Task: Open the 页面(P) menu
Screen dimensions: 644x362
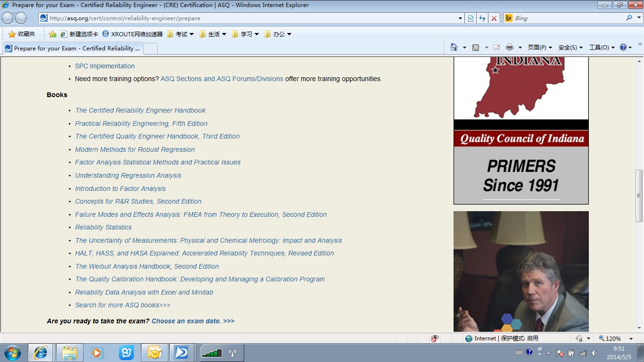Action: click(539, 47)
